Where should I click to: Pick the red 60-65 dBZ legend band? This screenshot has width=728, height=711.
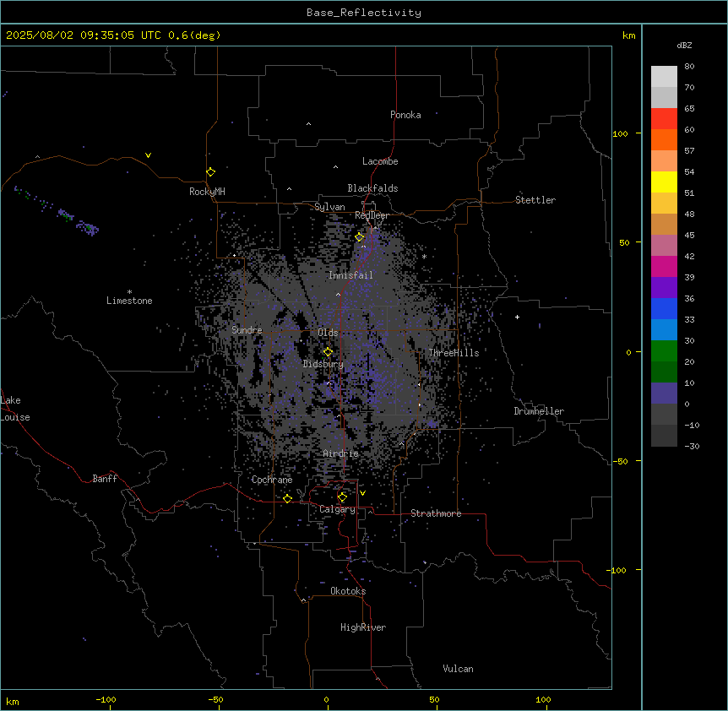664,118
